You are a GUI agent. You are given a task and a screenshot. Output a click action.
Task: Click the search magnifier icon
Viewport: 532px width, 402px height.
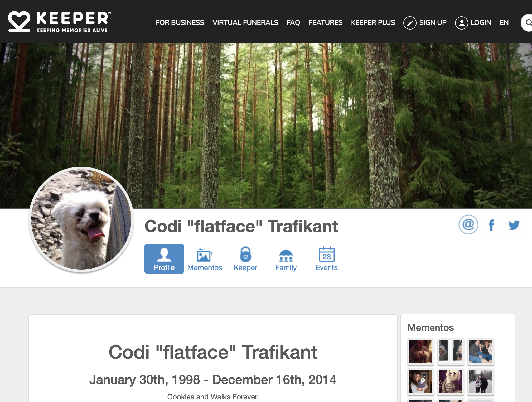click(528, 23)
